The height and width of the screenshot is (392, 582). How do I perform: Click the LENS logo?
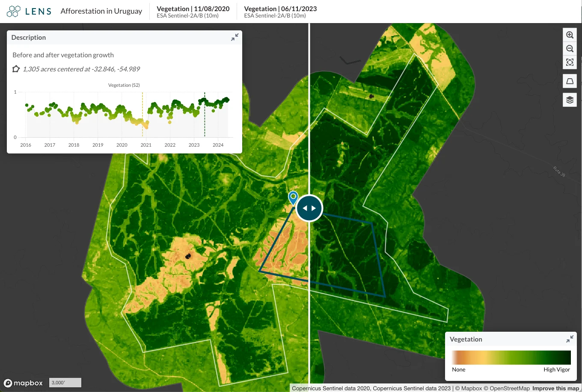[29, 11]
